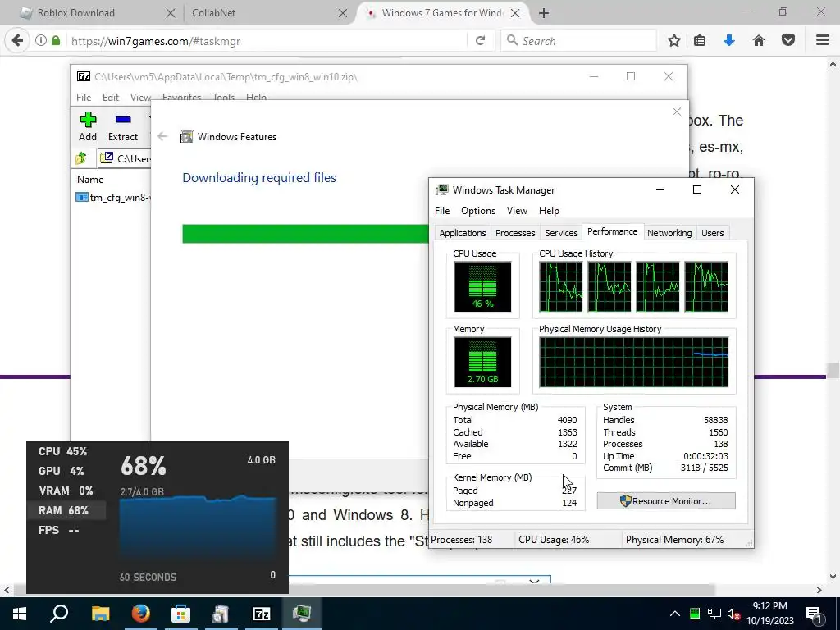
Task: Select the tm_cfg_win8 file in 7-Zip
Action: point(113,197)
